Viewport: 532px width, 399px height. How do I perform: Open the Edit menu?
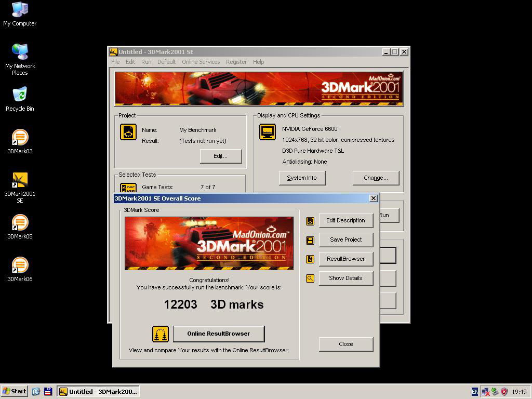click(x=130, y=62)
